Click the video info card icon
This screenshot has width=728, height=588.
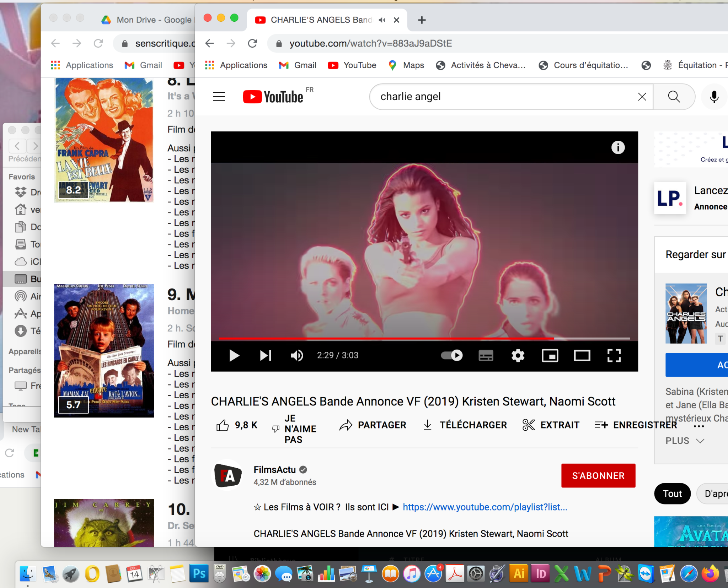pos(618,147)
